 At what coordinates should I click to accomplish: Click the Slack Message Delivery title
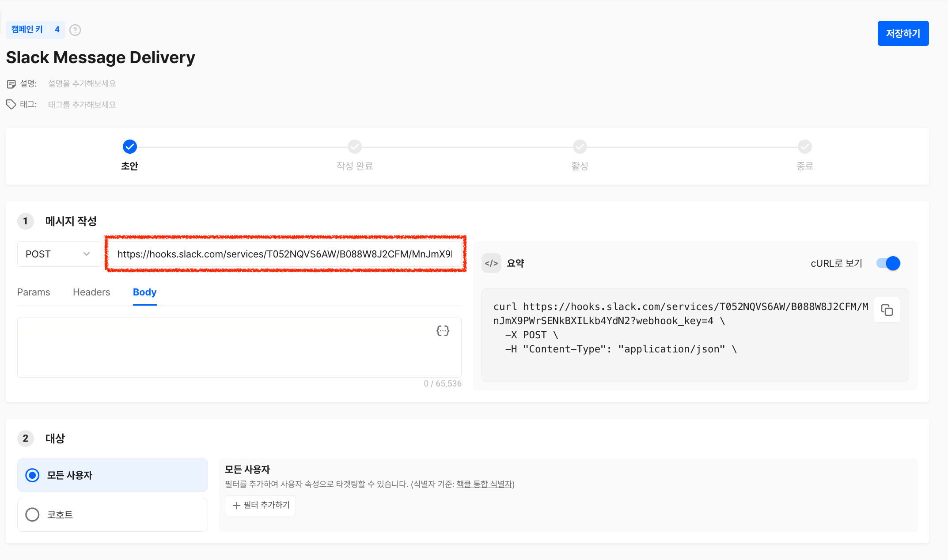(x=101, y=57)
